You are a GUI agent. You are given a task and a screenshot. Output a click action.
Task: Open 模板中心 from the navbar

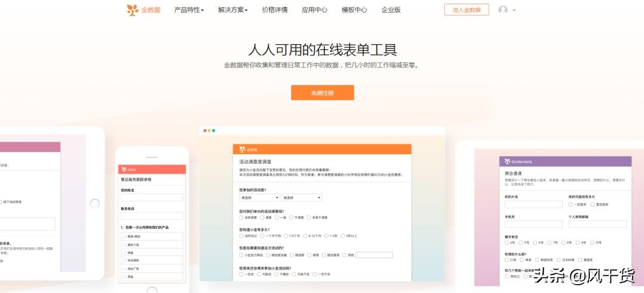point(354,10)
